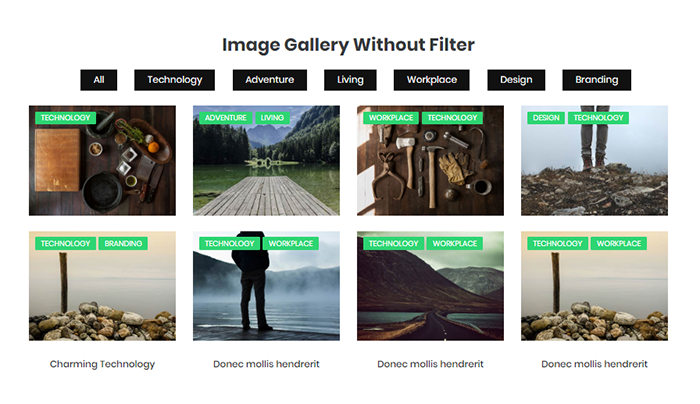700x404 pixels.
Task: Open the wooden dock lake photo
Action: click(x=266, y=170)
